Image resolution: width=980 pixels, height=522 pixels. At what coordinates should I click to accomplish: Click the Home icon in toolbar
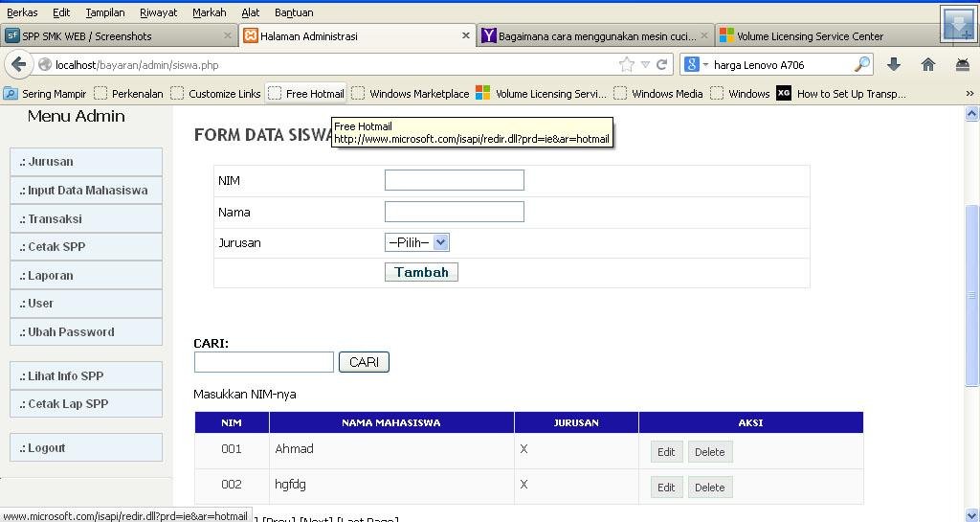[x=928, y=64]
